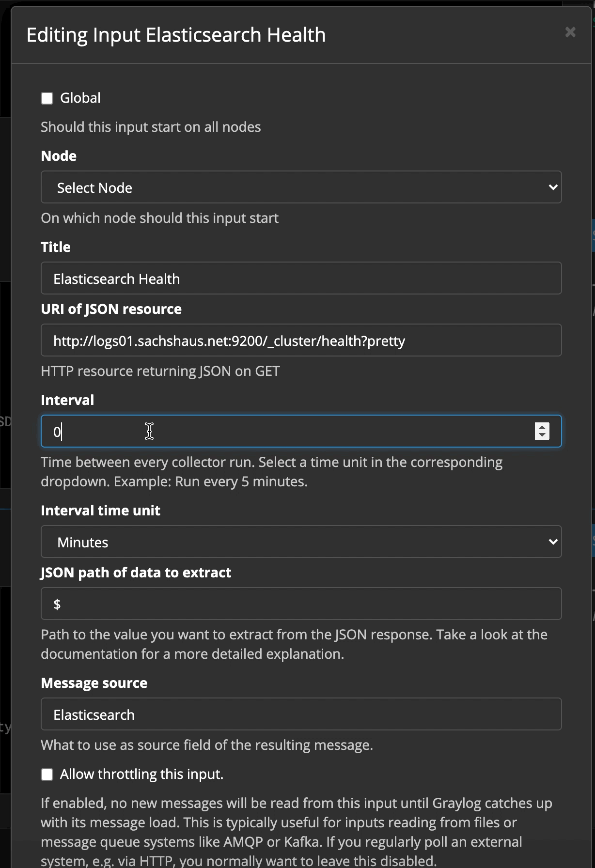Close the Editing Input dialog
The width and height of the screenshot is (595, 868).
[570, 32]
